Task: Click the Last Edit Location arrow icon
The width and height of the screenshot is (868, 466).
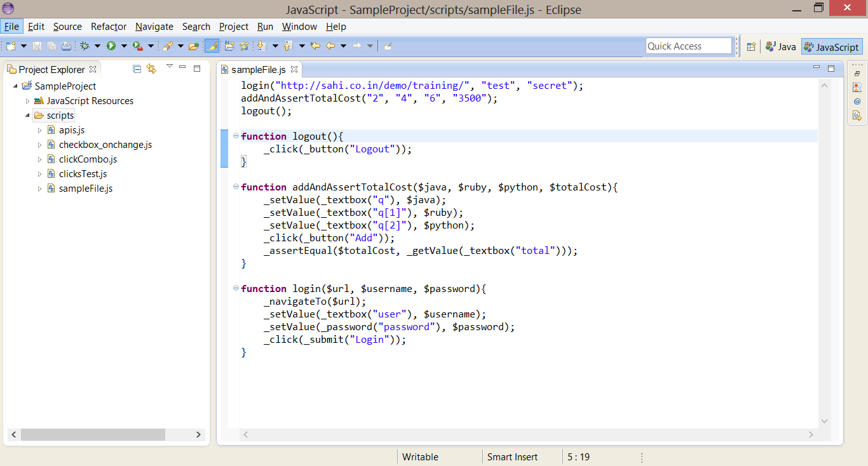Action: 315,46
